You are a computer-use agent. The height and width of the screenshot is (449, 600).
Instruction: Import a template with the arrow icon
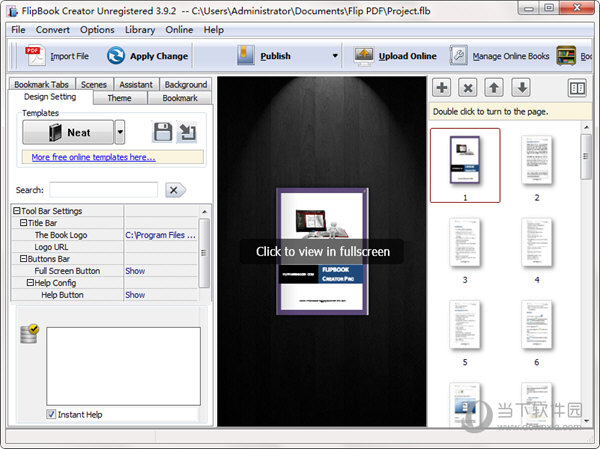click(x=188, y=132)
